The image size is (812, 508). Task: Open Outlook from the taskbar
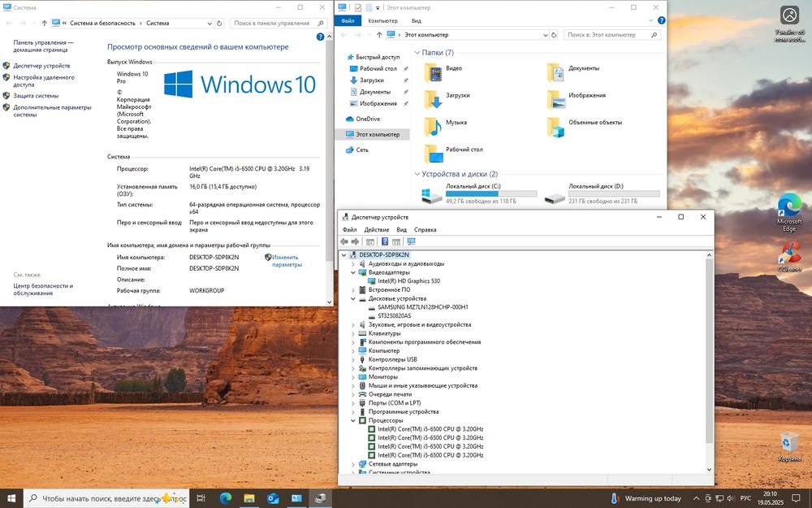point(273,498)
